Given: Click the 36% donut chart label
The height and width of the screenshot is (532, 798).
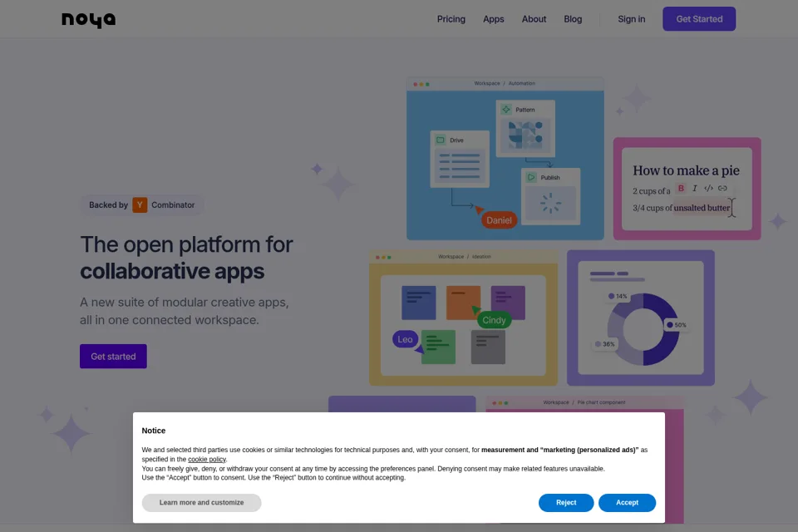Looking at the screenshot, I should [604, 344].
